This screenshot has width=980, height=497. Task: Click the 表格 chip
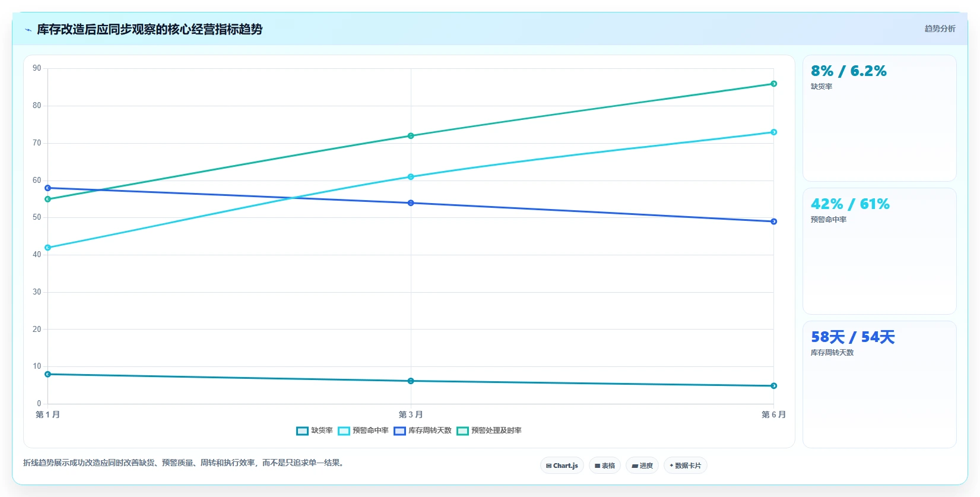coord(604,466)
